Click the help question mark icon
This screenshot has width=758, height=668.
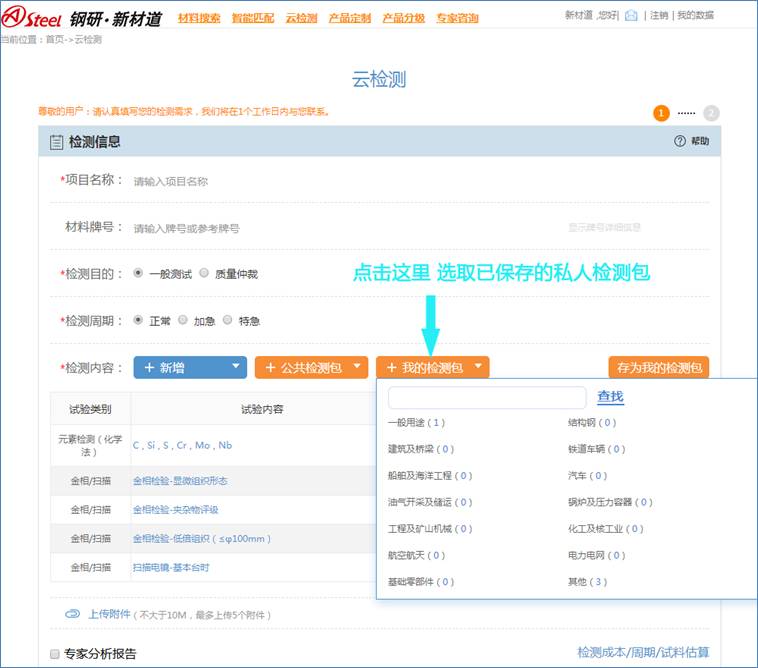[x=680, y=142]
